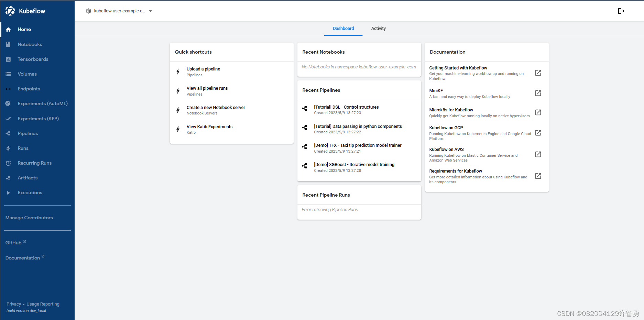Viewport: 644px width, 320px height.
Task: Expand the kubeflow-user-example namespace dropdown
Action: [x=119, y=11]
